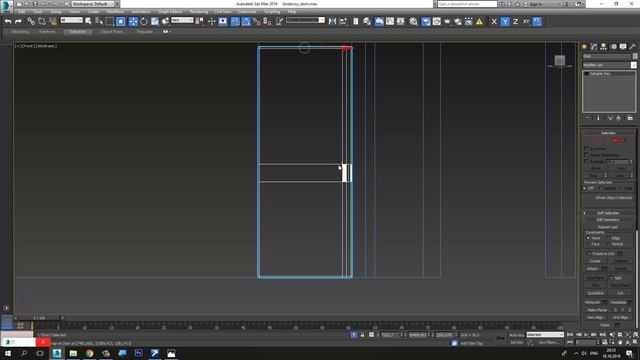Activate Select and Move tool
This screenshot has width=640, height=360.
(x=133, y=21)
